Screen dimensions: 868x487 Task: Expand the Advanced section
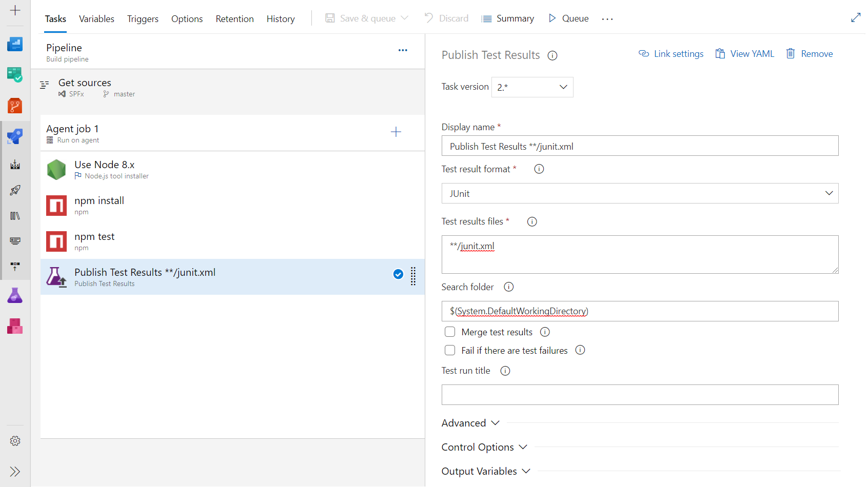[470, 423]
